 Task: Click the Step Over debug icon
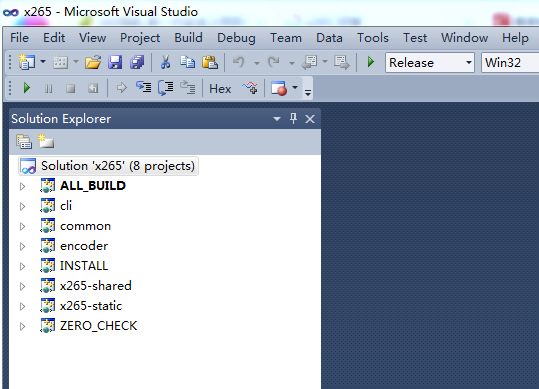click(166, 87)
